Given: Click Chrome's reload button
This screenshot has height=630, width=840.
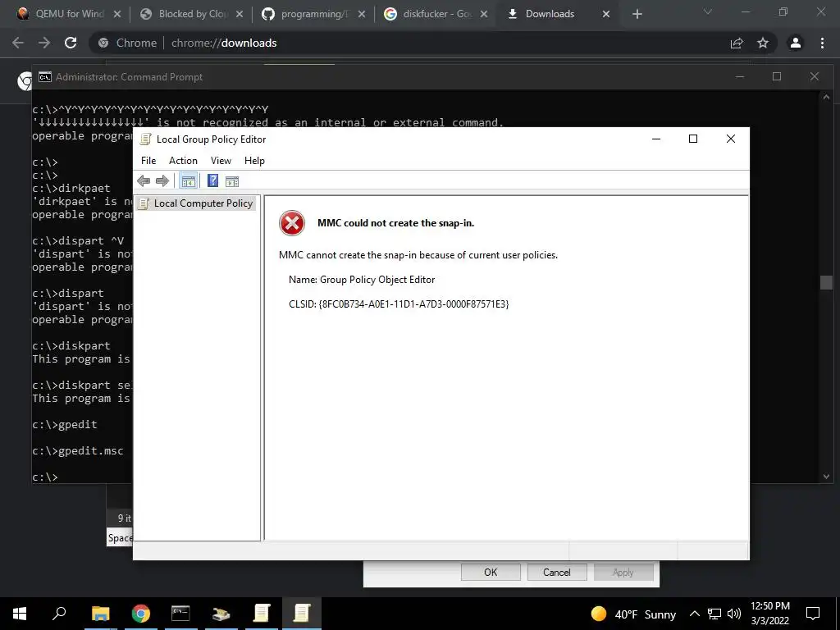Looking at the screenshot, I should coord(71,43).
